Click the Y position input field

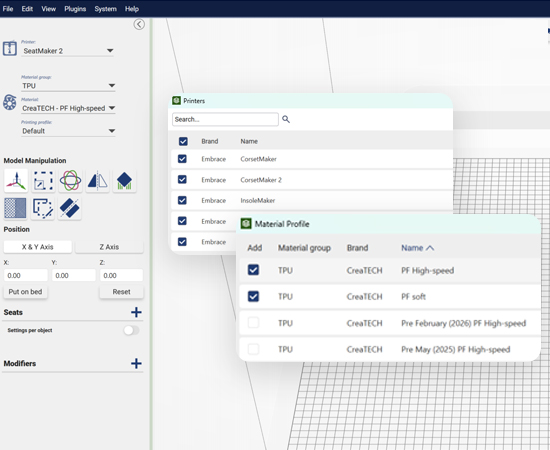coord(74,275)
